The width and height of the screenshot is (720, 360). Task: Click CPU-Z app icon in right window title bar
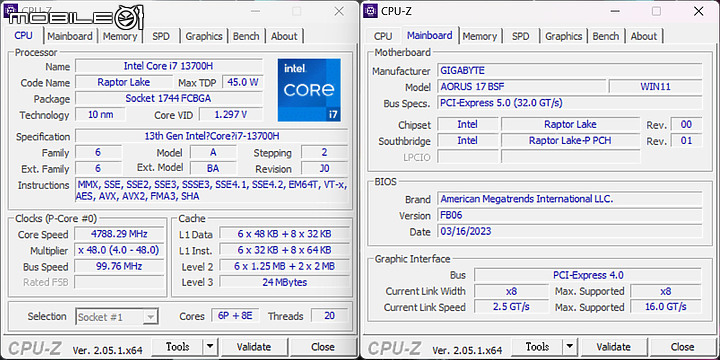tap(370, 11)
